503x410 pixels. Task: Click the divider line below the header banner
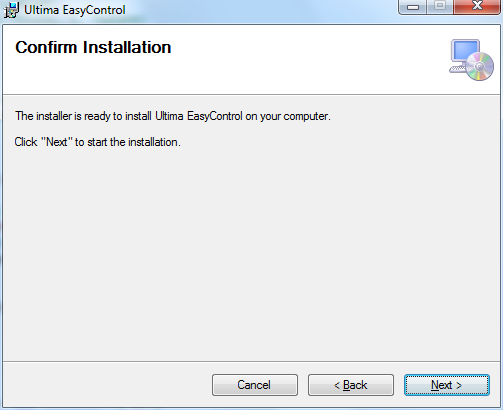[251, 95]
